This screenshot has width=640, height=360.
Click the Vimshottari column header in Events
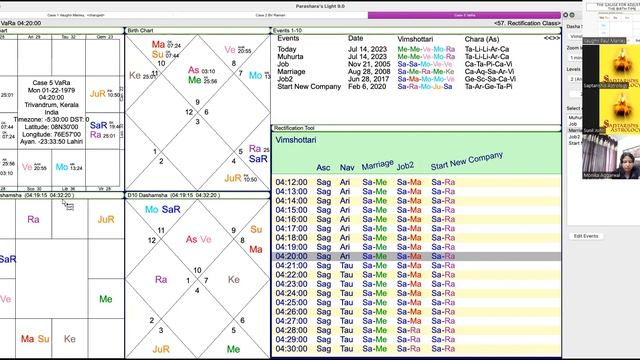coord(415,39)
